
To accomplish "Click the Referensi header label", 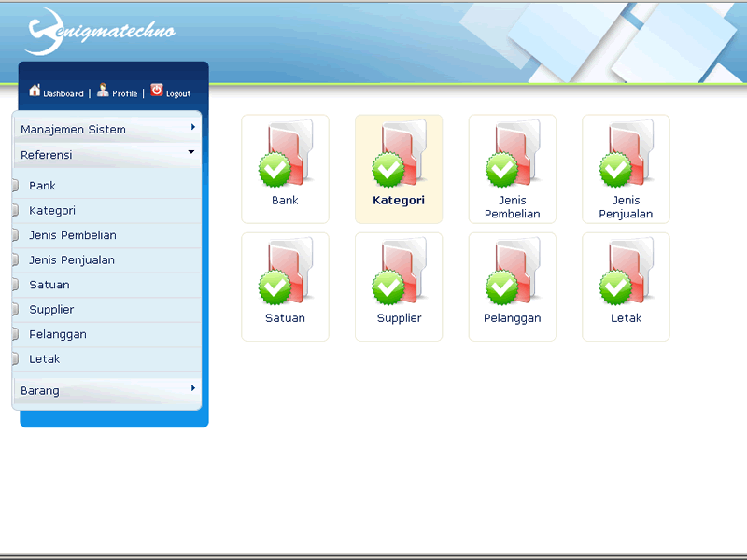I will pyautogui.click(x=46, y=155).
